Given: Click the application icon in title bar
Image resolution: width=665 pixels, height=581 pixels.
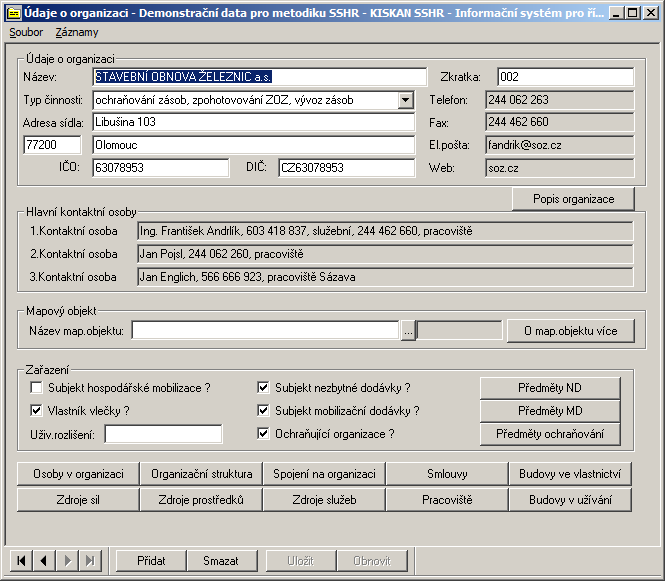Looking at the screenshot, I should click(14, 13).
